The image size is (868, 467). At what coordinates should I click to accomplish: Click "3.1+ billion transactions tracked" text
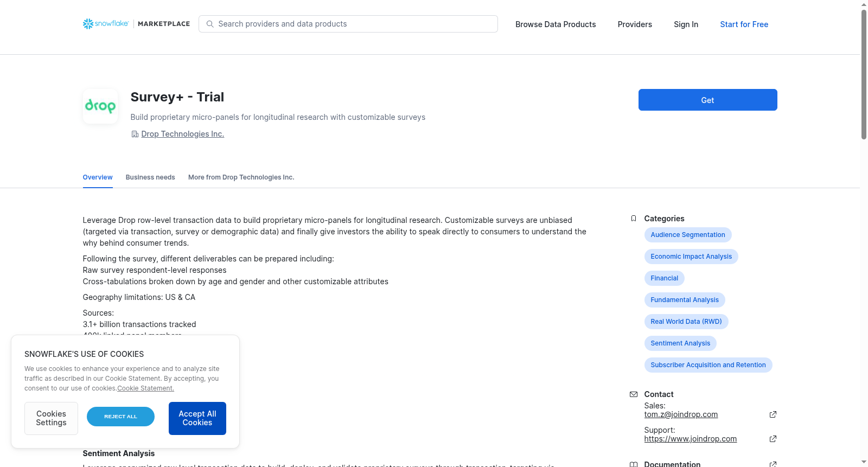pyautogui.click(x=139, y=324)
